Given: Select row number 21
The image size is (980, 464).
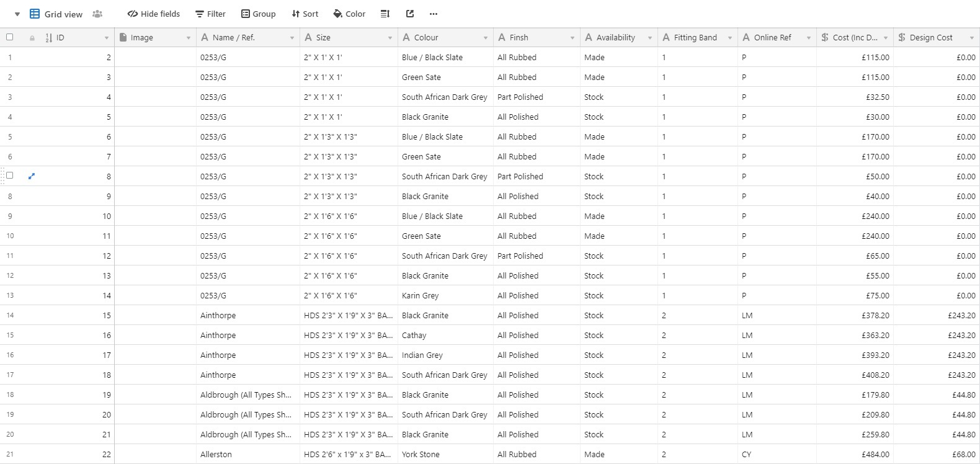Looking at the screenshot, I should coord(10,454).
